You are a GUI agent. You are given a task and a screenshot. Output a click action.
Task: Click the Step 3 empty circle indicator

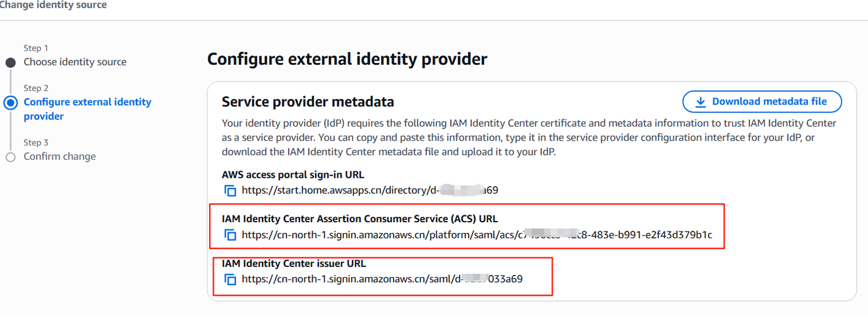pyautogui.click(x=10, y=157)
